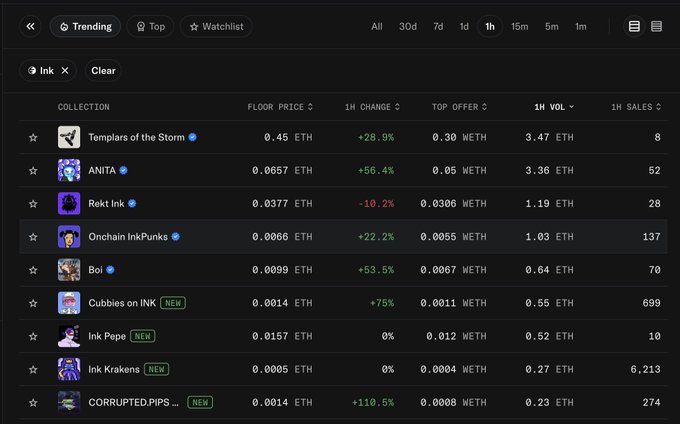Open Ink Krakens thumbnail
This screenshot has height=424, width=680.
(69, 369)
